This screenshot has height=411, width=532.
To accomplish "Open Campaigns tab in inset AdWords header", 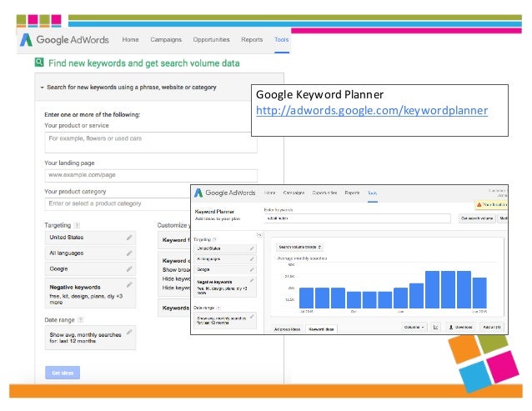I will pos(294,193).
